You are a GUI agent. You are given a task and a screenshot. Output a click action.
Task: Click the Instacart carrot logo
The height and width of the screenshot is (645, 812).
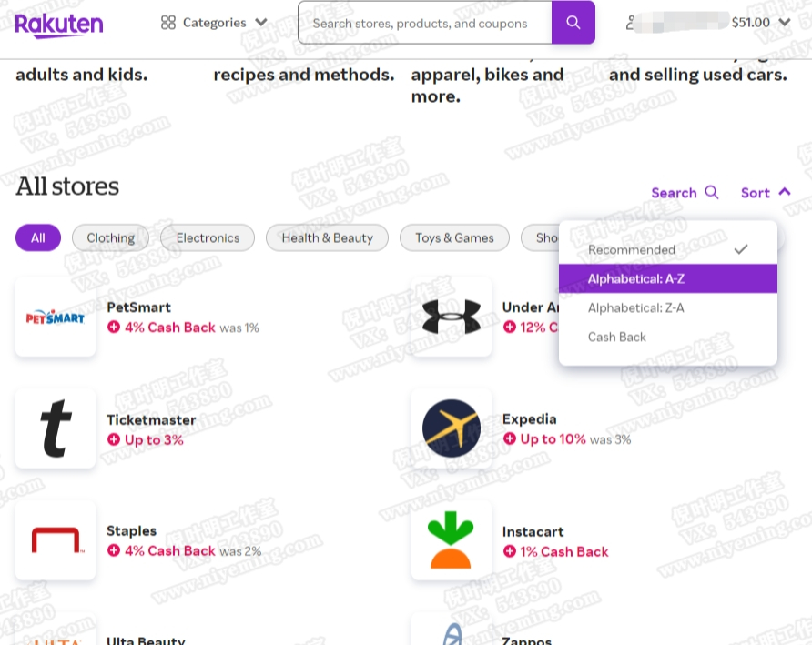point(452,540)
